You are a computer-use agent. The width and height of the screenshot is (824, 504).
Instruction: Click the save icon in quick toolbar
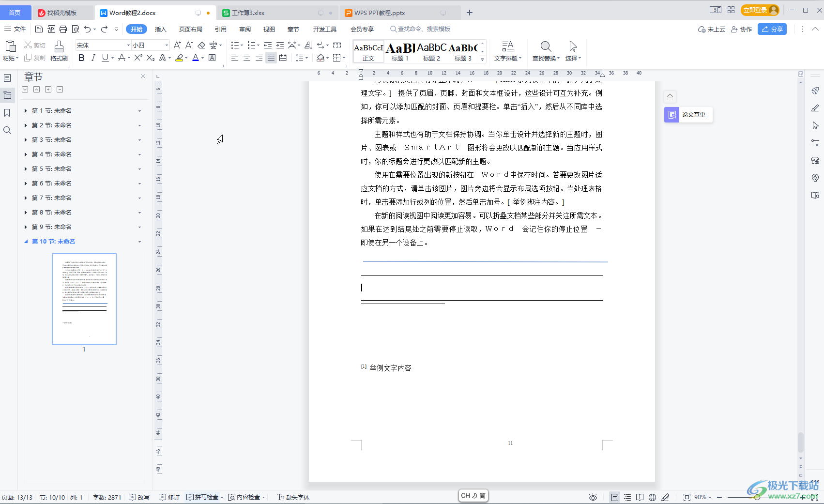coord(39,29)
